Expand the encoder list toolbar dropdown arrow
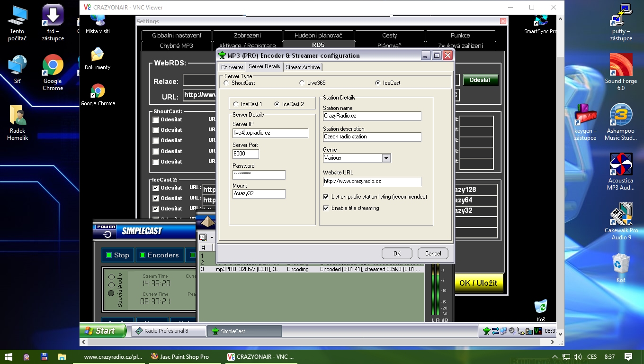The image size is (644, 364). [212, 237]
